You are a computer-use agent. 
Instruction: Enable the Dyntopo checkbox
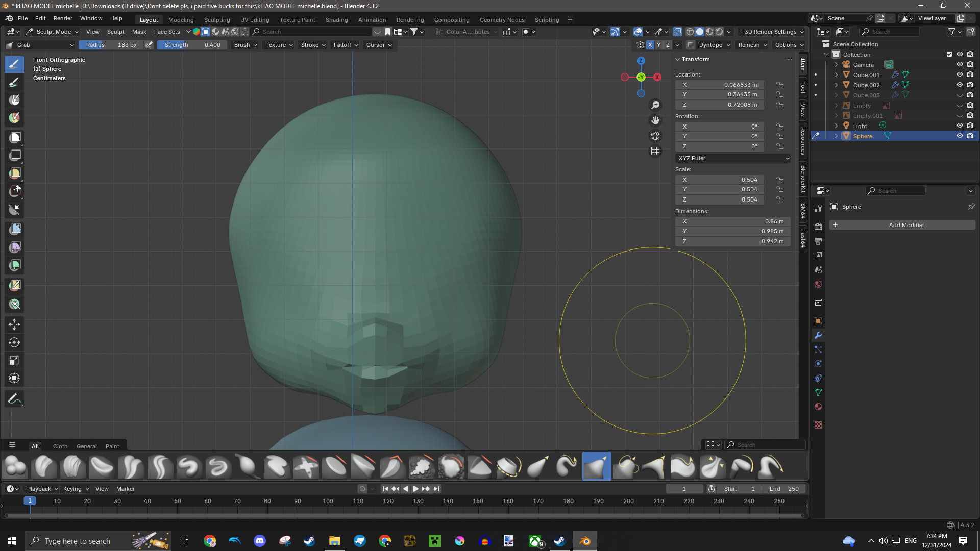(x=691, y=45)
